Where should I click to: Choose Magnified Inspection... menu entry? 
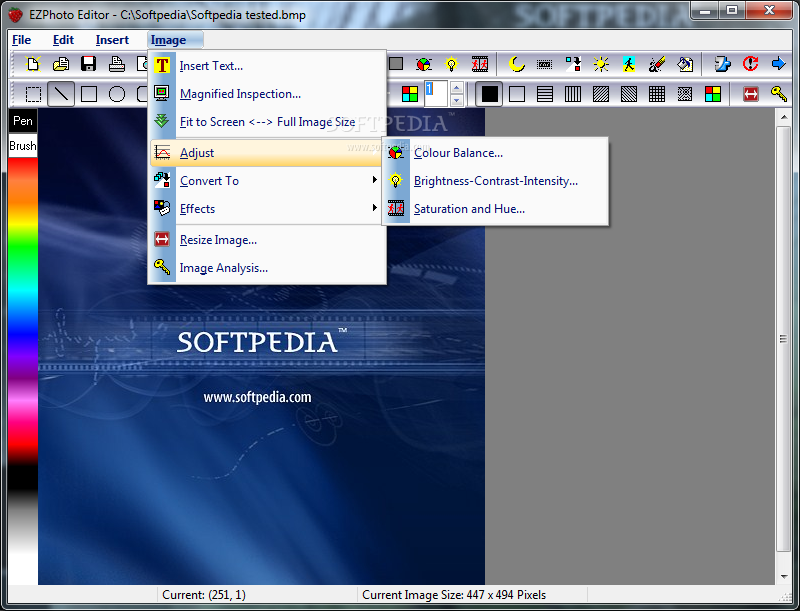[x=266, y=94]
